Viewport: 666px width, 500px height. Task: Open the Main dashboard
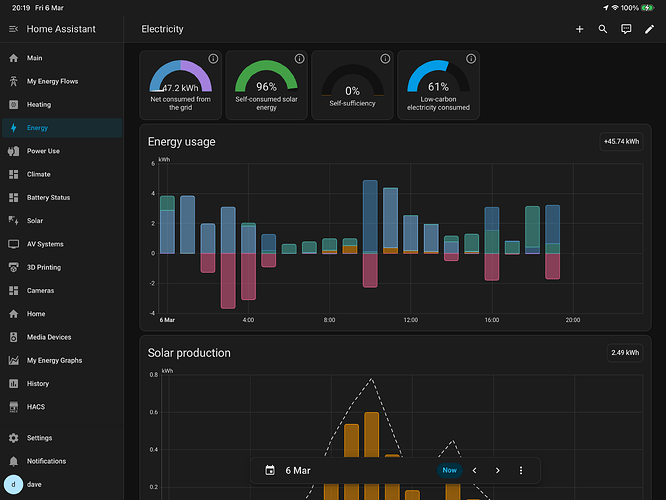coord(62,58)
